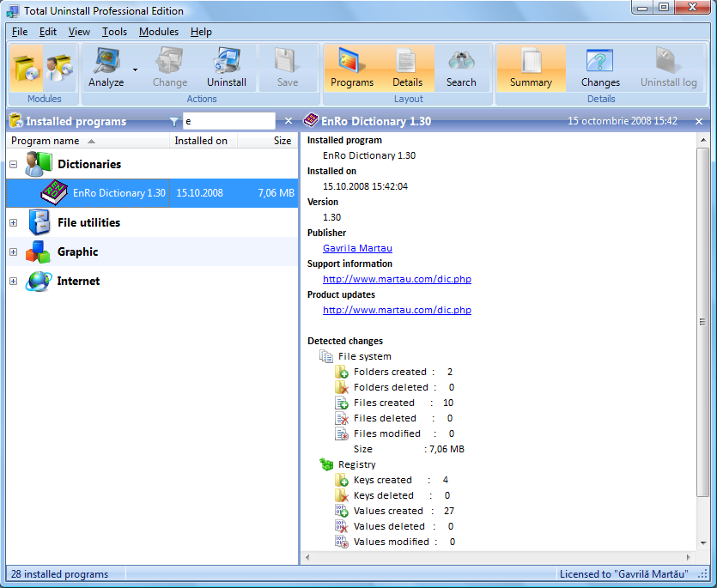The height and width of the screenshot is (588, 717).
Task: Expand the File utilities group
Action: click(13, 222)
